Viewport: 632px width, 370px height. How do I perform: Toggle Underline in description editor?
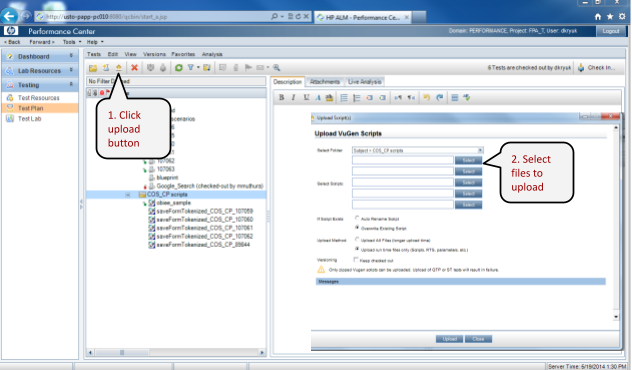(x=306, y=97)
